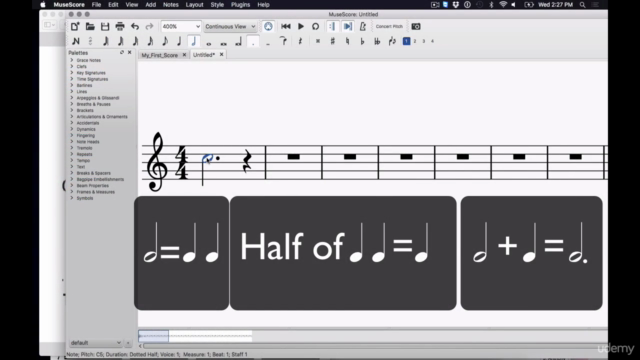
Task: Open the image capture camera tool
Action: (416, 27)
